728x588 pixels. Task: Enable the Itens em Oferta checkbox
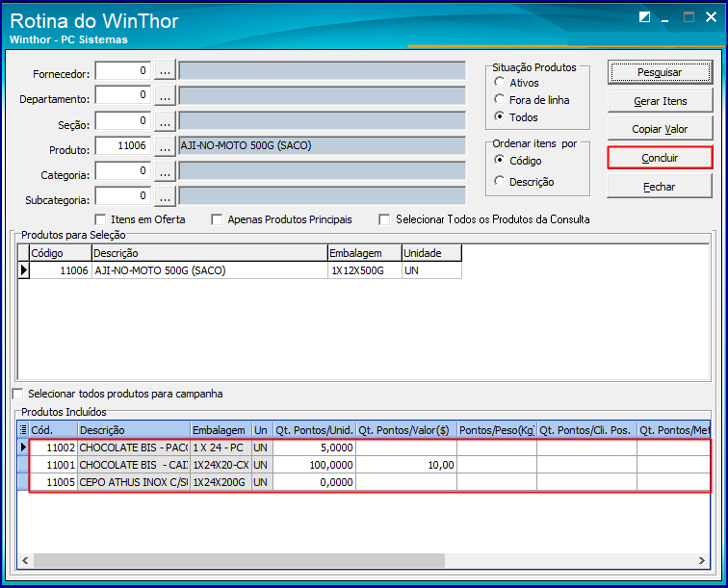pos(100,219)
